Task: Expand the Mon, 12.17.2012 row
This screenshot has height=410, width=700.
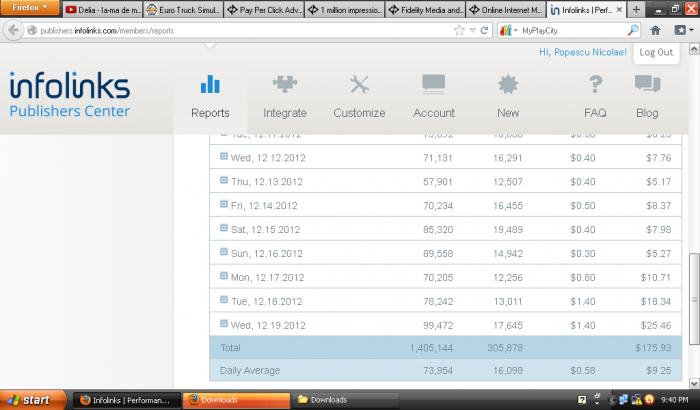Action: point(224,276)
